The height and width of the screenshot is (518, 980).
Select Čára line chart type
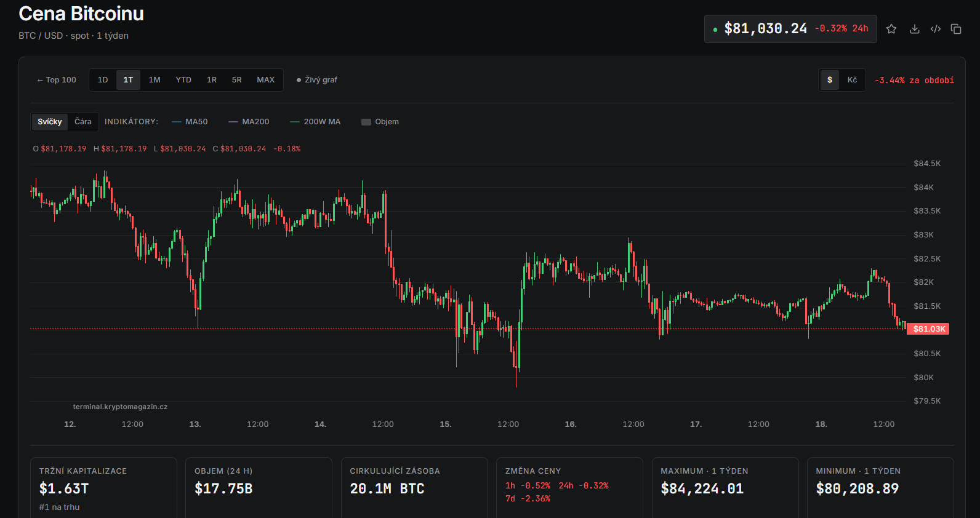pos(83,122)
